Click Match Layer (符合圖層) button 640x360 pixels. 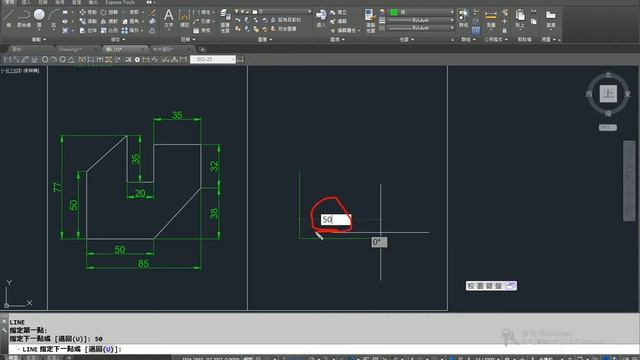tap(284, 29)
